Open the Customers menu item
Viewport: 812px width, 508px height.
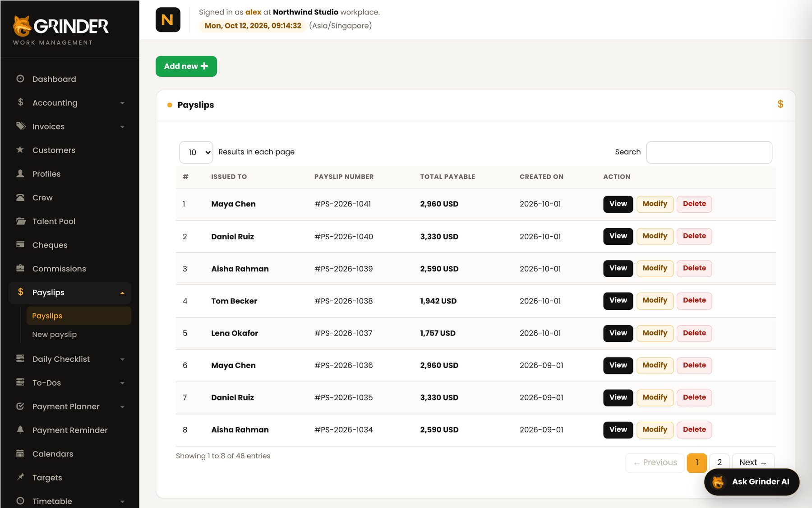[x=70, y=150]
